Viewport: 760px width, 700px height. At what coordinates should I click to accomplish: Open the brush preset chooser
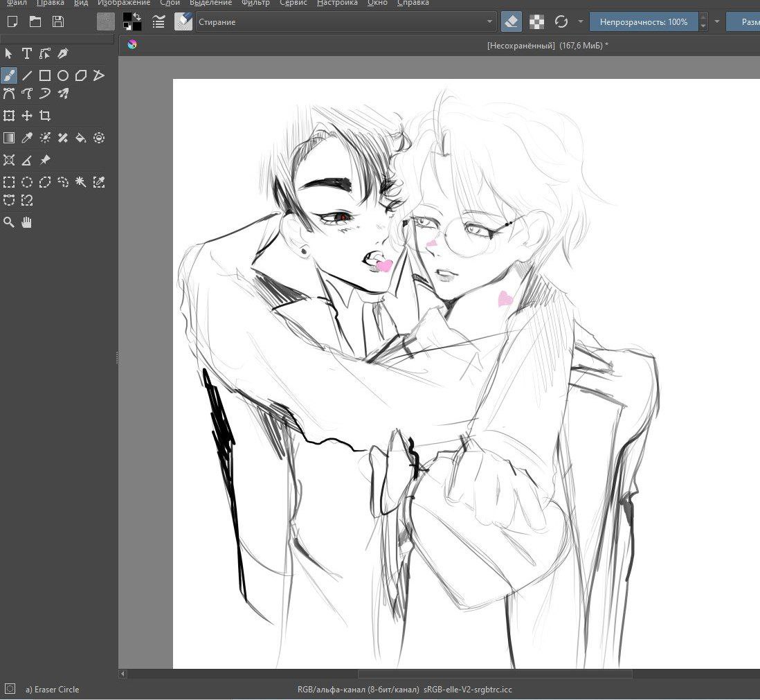click(x=183, y=21)
